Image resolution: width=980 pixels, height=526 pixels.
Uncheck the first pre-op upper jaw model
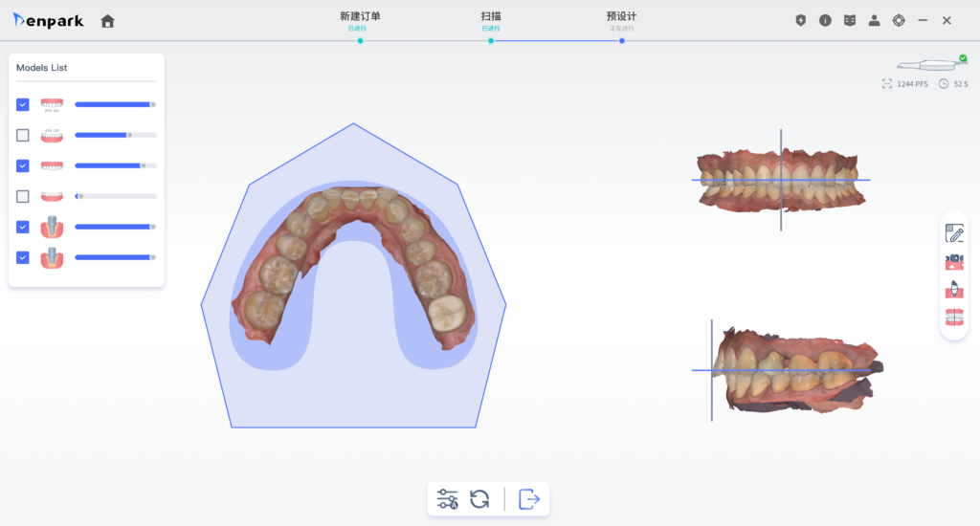(x=23, y=104)
